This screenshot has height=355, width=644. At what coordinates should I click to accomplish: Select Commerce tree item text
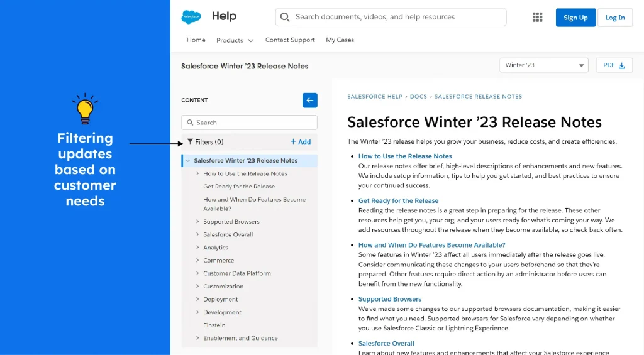click(x=218, y=260)
